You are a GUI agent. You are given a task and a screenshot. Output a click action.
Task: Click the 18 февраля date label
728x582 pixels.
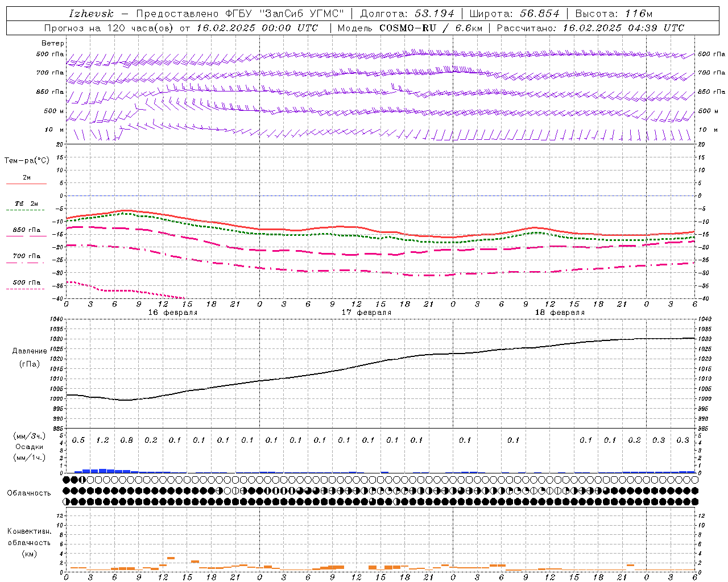pos(560,313)
